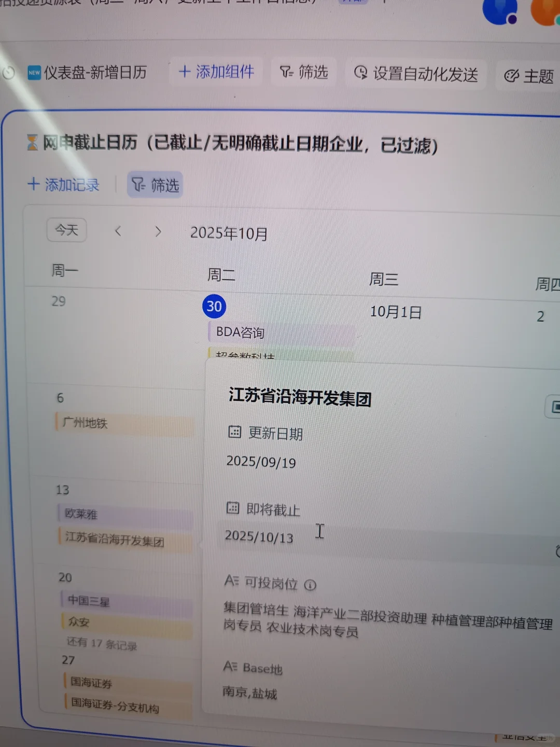Jump to today with 今天 button

(67, 230)
